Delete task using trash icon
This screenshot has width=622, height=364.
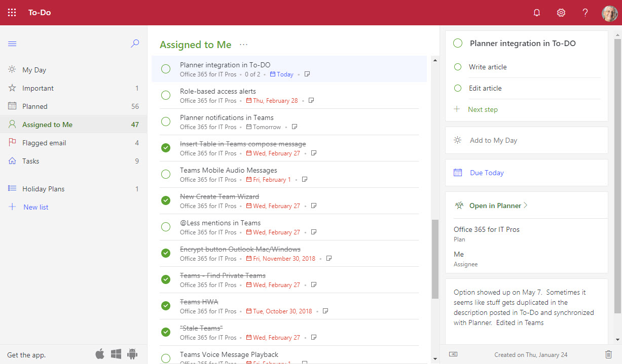click(x=609, y=354)
